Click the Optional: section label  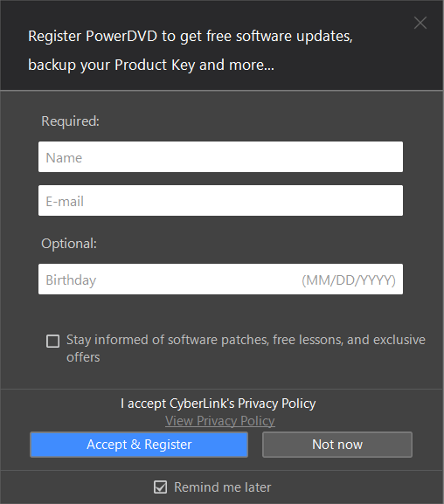coord(69,244)
